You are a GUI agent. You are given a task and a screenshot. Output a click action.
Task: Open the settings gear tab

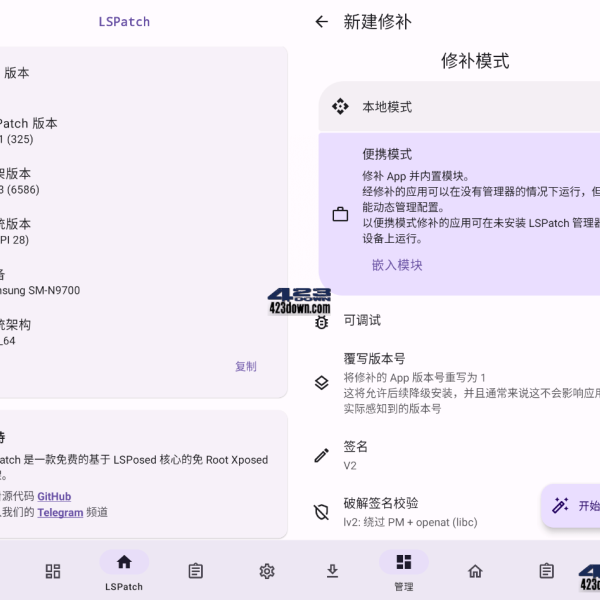(267, 571)
